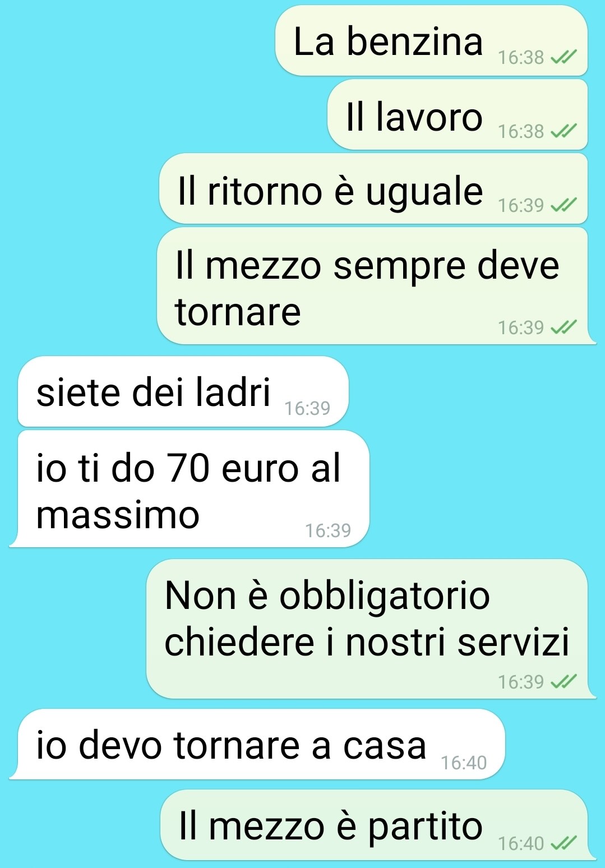The image size is (605, 868).
Task: Select the 'Il mezzo sempre deve tornare' bubble
Action: [x=376, y=286]
